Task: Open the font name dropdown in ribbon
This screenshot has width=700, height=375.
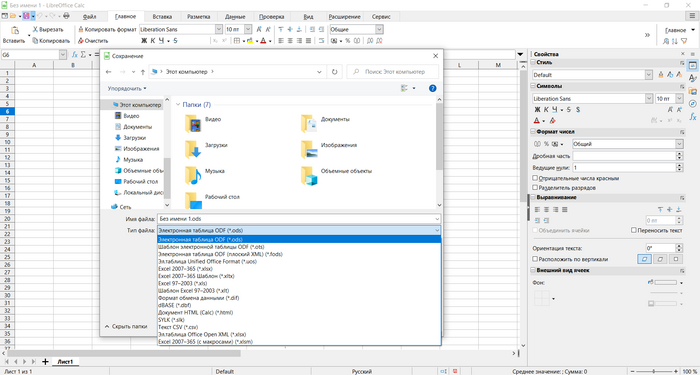Action: pos(218,29)
